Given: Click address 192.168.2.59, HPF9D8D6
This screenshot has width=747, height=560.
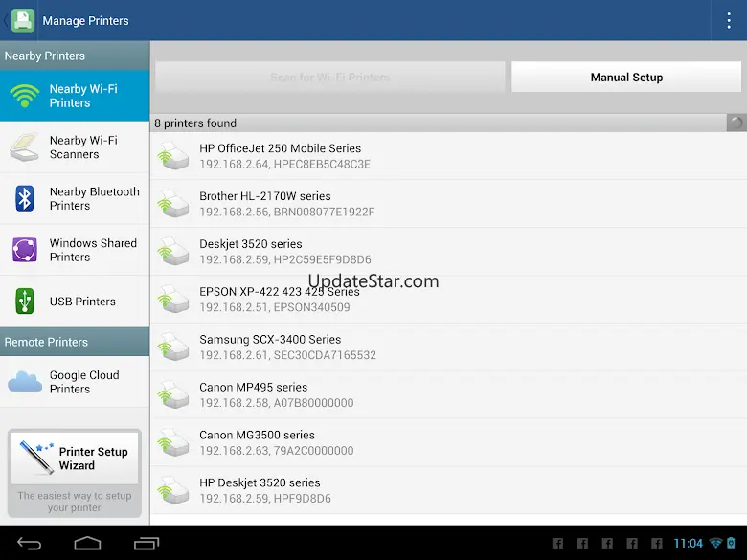Looking at the screenshot, I should [265, 499].
